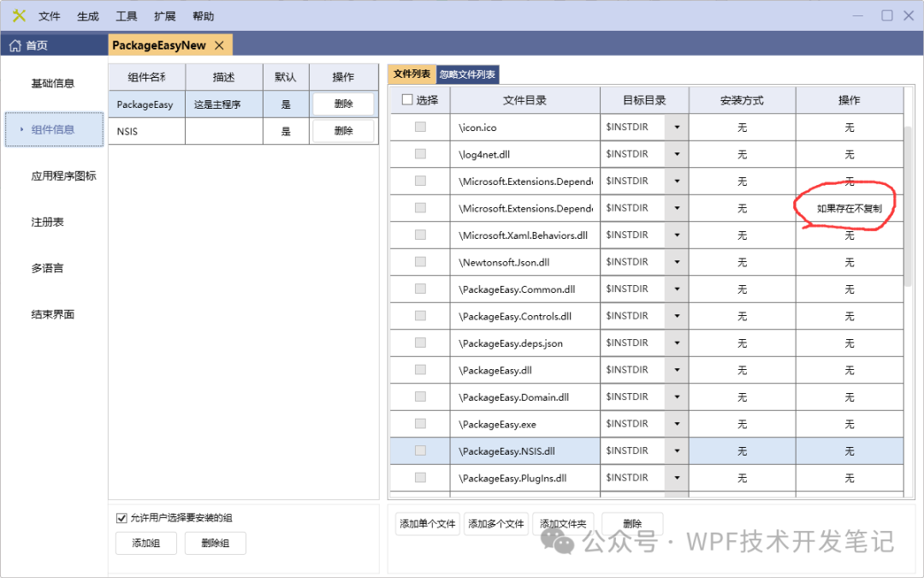
Task: Check the box for \Newtonsoft.Json.dll row
Action: (x=420, y=262)
